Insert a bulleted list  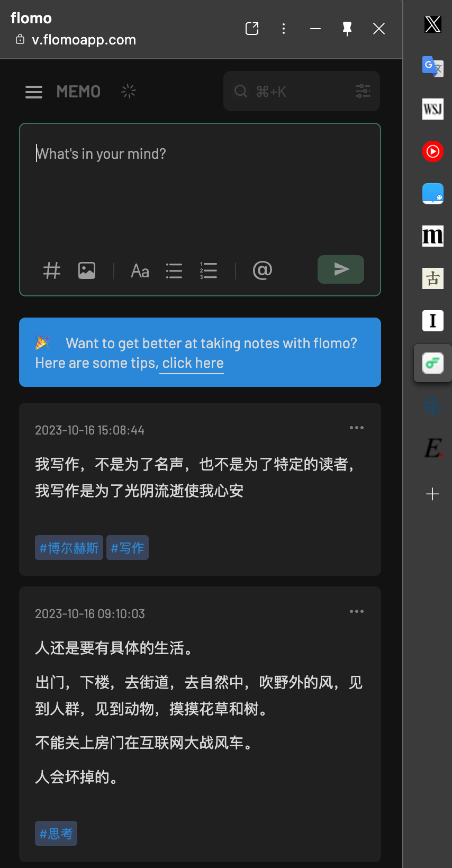tap(174, 271)
